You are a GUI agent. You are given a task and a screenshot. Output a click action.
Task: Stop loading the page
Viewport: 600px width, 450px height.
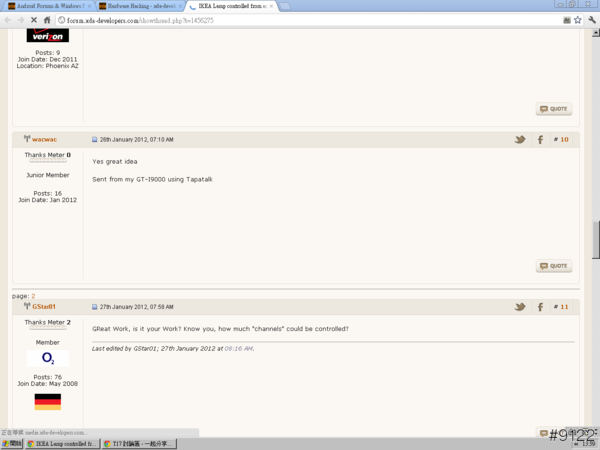click(x=34, y=20)
